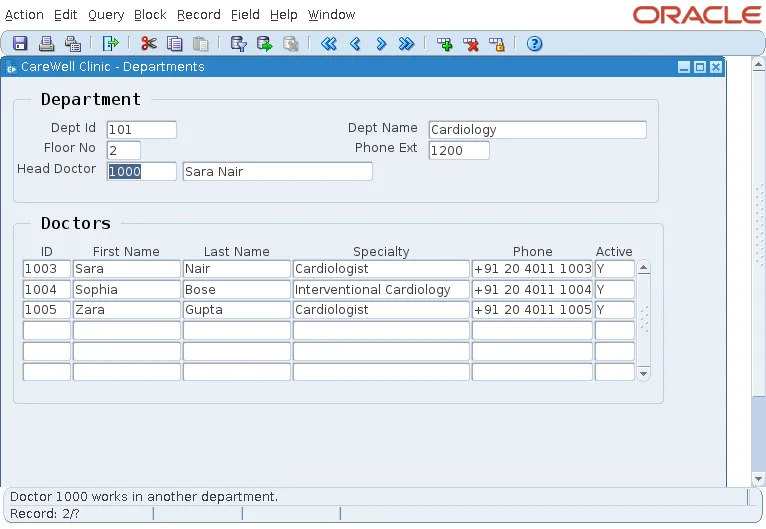Click the First Name cell Zara
This screenshot has height=529, width=766.
pyautogui.click(x=127, y=310)
